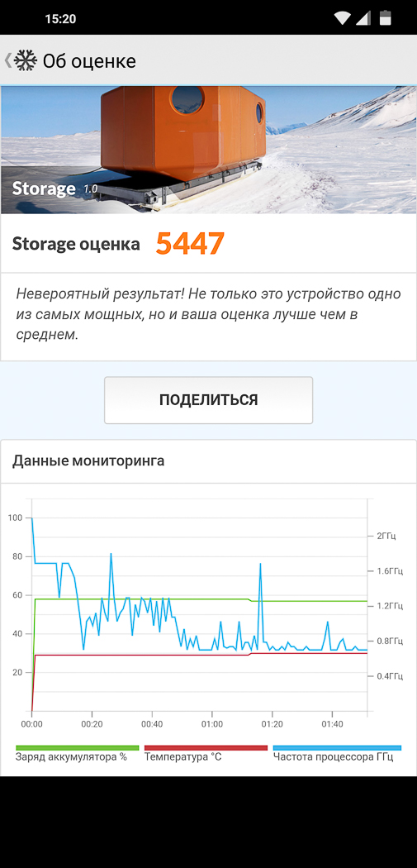Screen dimensions: 417x868
Task: Tap the back chevron in the header
Action: 7,60
